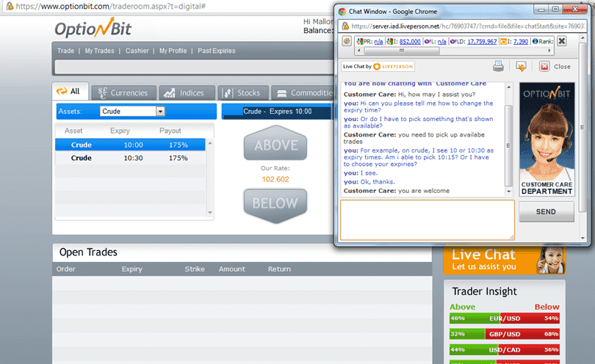Click the ABOVE trade button
The width and height of the screenshot is (595, 364).
(x=275, y=145)
